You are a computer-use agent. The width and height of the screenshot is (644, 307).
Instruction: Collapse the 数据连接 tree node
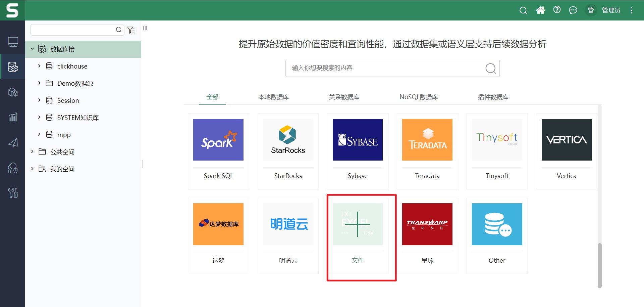(x=32, y=49)
